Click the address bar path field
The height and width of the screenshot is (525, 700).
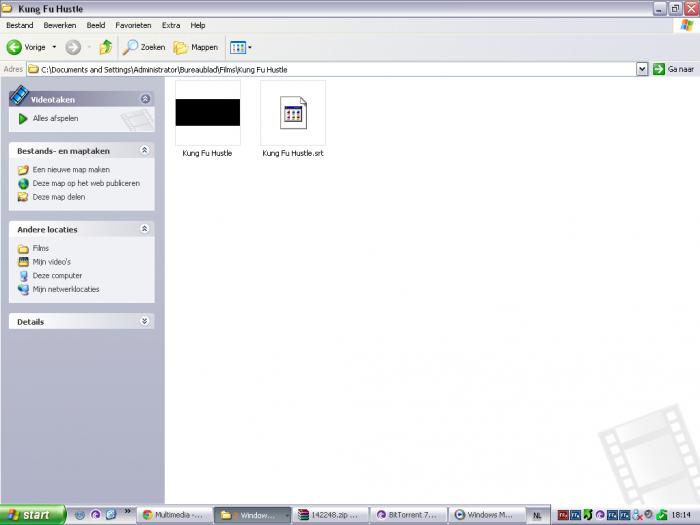[x=331, y=69]
